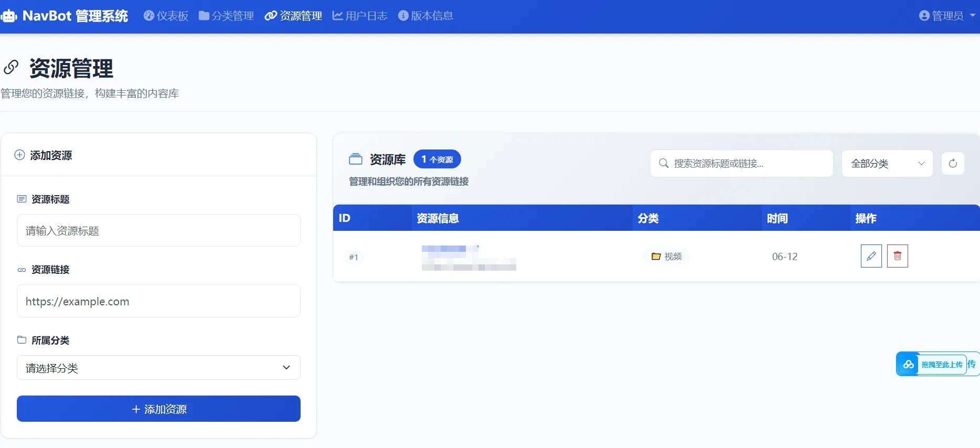Click the cloud drag-to-upload widget icon

908,364
